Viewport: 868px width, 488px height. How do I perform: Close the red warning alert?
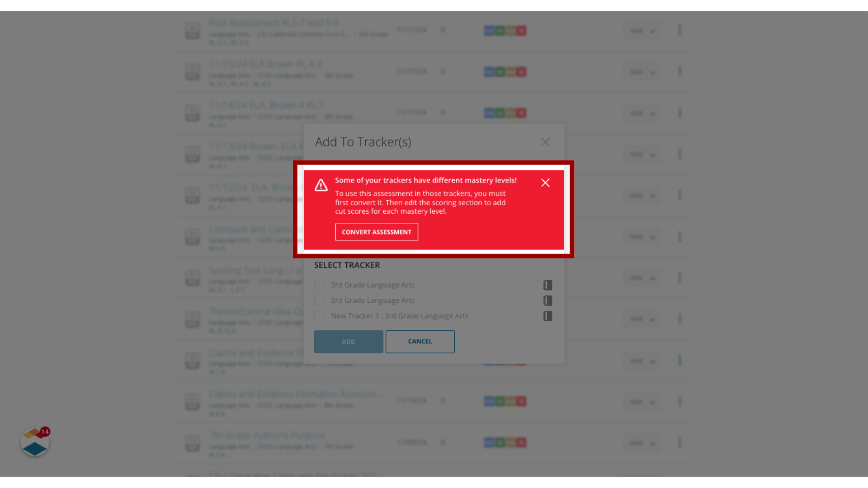coord(545,183)
